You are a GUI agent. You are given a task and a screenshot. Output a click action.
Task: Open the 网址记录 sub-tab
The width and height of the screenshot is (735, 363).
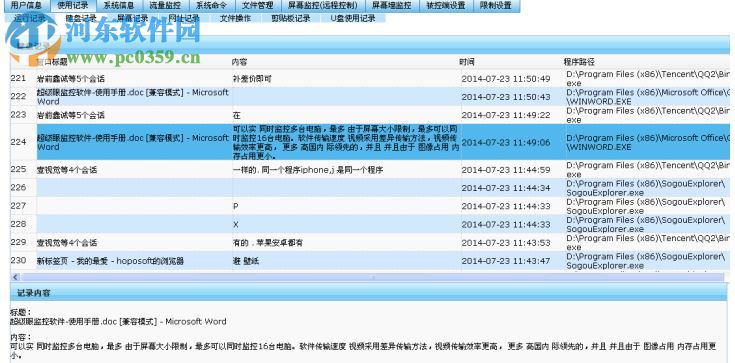click(184, 18)
